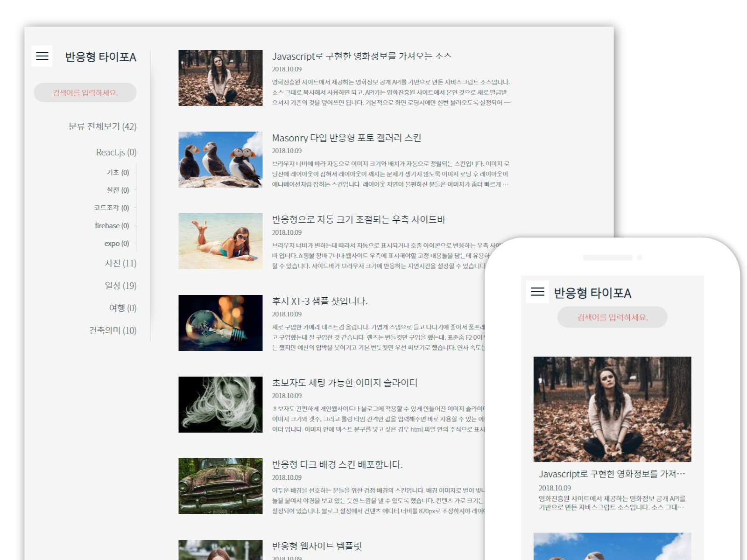This screenshot has width=747, height=560.
Task: Open mobile post title Javascript로 구현한 영화정보를 가져…
Action: click(612, 474)
